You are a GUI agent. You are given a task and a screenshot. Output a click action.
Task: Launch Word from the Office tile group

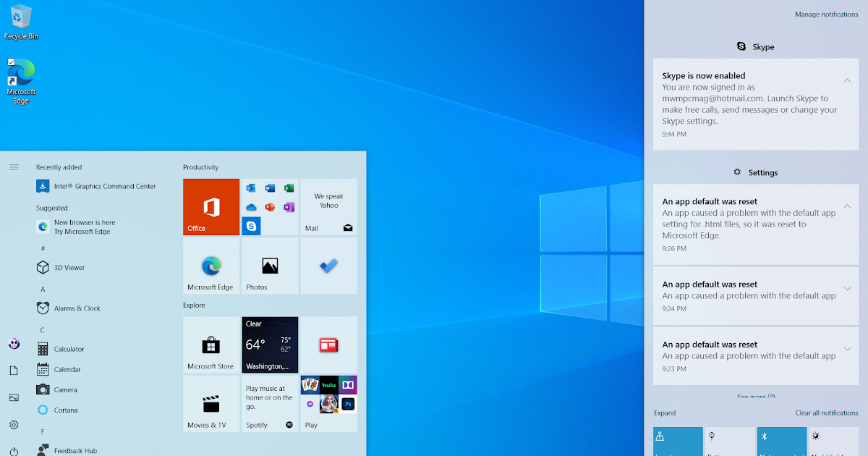click(x=270, y=188)
